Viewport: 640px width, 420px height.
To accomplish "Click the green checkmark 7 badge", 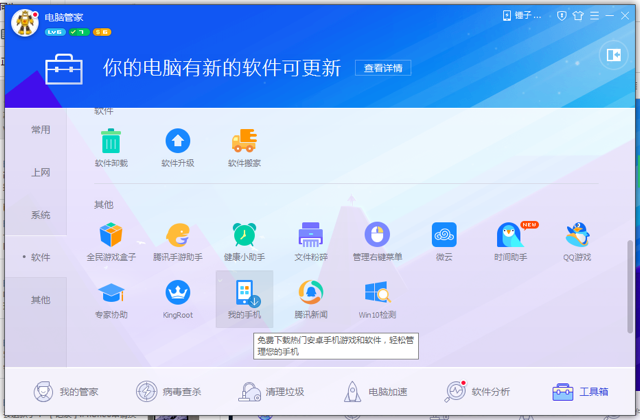I will click(x=79, y=32).
